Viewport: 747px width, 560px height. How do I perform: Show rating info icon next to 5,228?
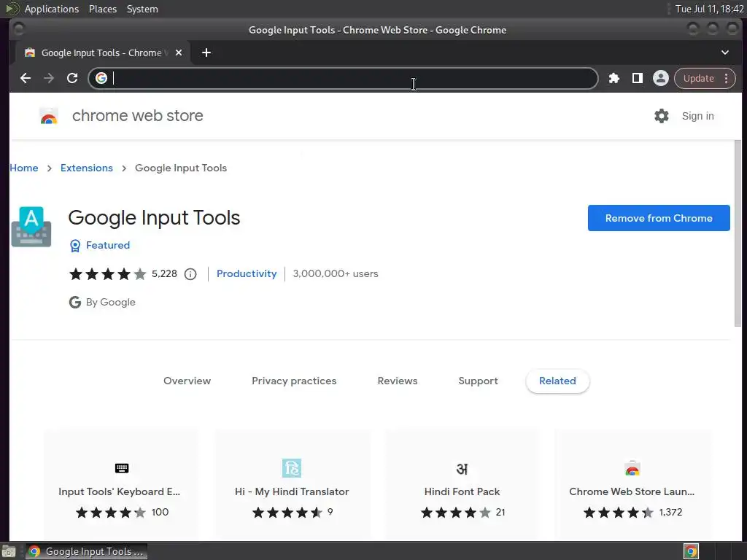190,274
